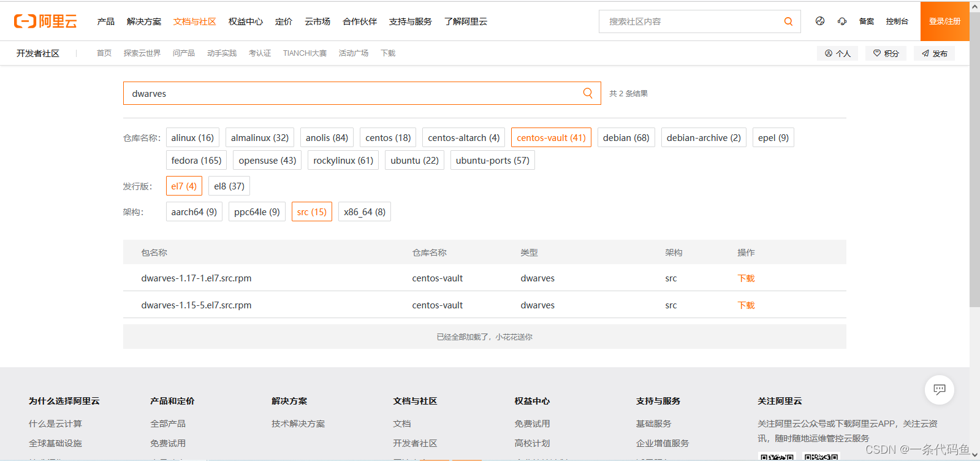
Task: Toggle the debian-archive (2) filter
Action: (704, 137)
